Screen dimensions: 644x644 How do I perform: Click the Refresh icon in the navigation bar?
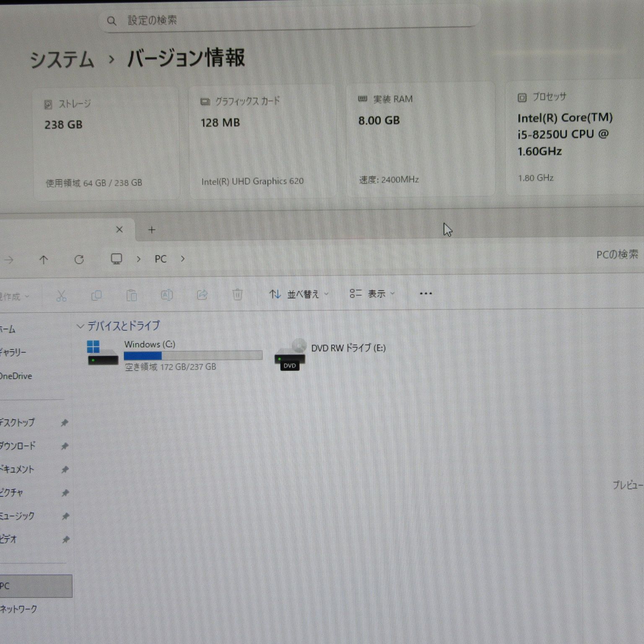(79, 259)
